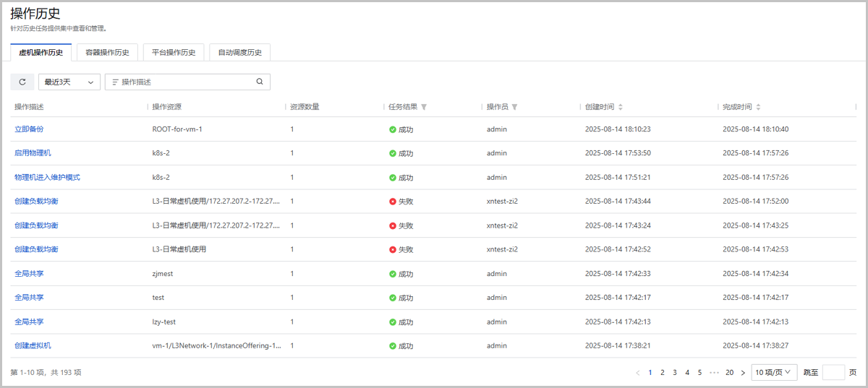Image resolution: width=868 pixels, height=388 pixels.
Task: Switch to the 容器操作历史 tab
Action: pyautogui.click(x=107, y=52)
